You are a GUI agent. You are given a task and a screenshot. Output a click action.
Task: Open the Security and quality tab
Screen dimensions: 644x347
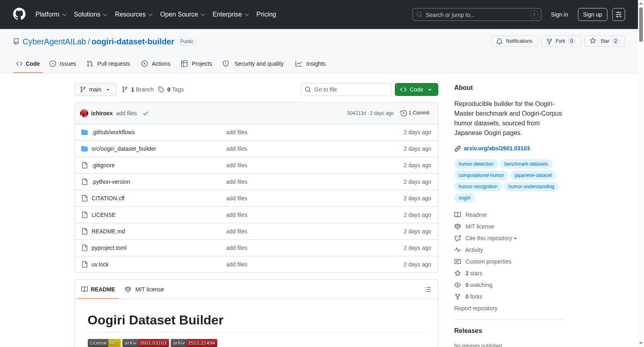[x=253, y=64]
